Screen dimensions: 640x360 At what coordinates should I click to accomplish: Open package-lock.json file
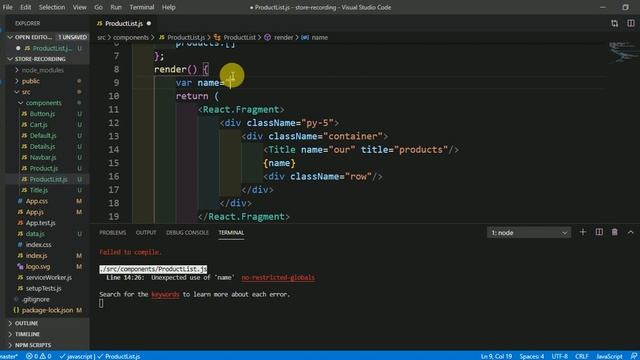[x=47, y=310]
